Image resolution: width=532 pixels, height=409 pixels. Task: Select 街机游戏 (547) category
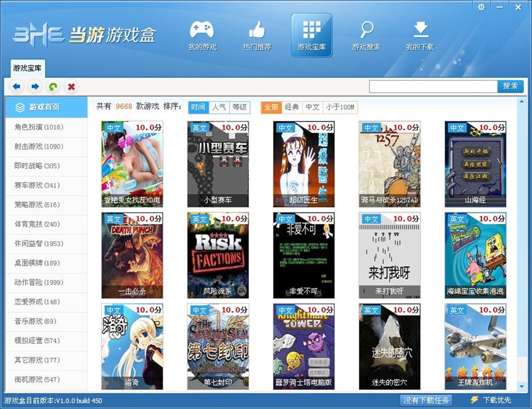(x=46, y=379)
